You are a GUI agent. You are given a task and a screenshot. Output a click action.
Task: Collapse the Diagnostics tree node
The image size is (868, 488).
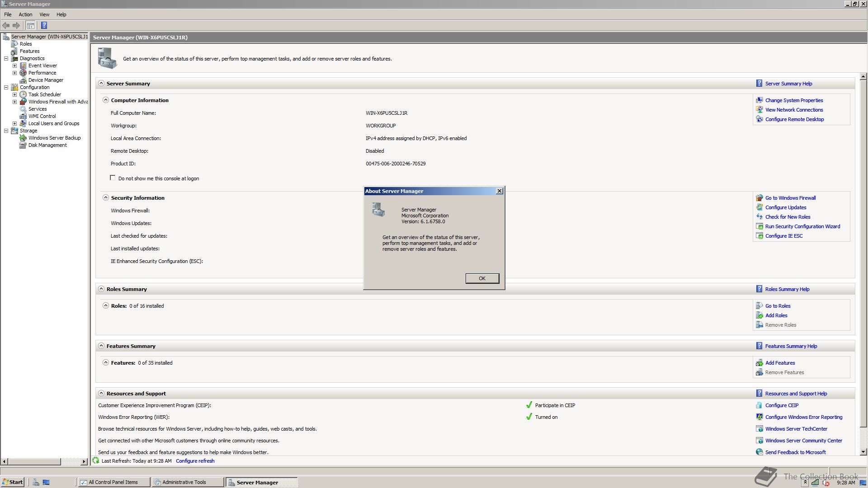click(x=6, y=58)
